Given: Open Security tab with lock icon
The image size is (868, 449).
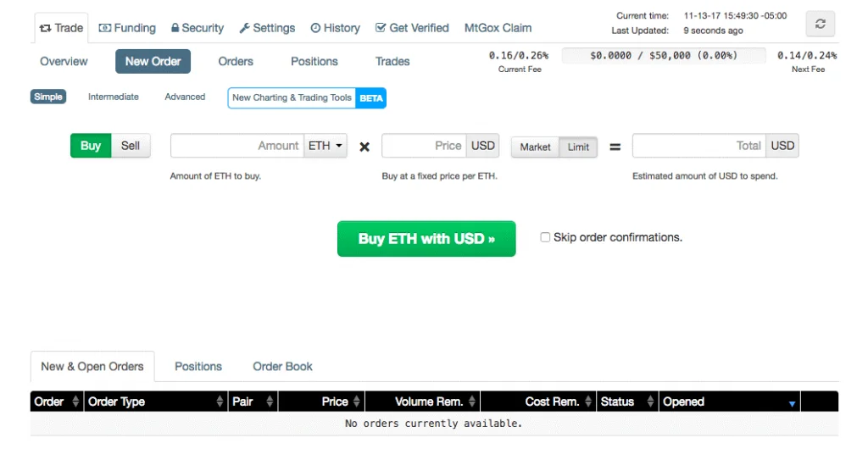Looking at the screenshot, I should tap(198, 28).
